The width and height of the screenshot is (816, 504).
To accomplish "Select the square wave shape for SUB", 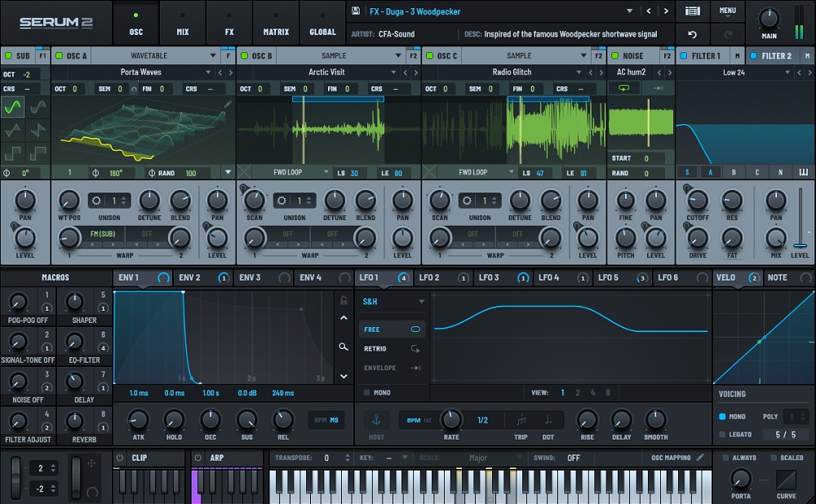I will click(12, 153).
